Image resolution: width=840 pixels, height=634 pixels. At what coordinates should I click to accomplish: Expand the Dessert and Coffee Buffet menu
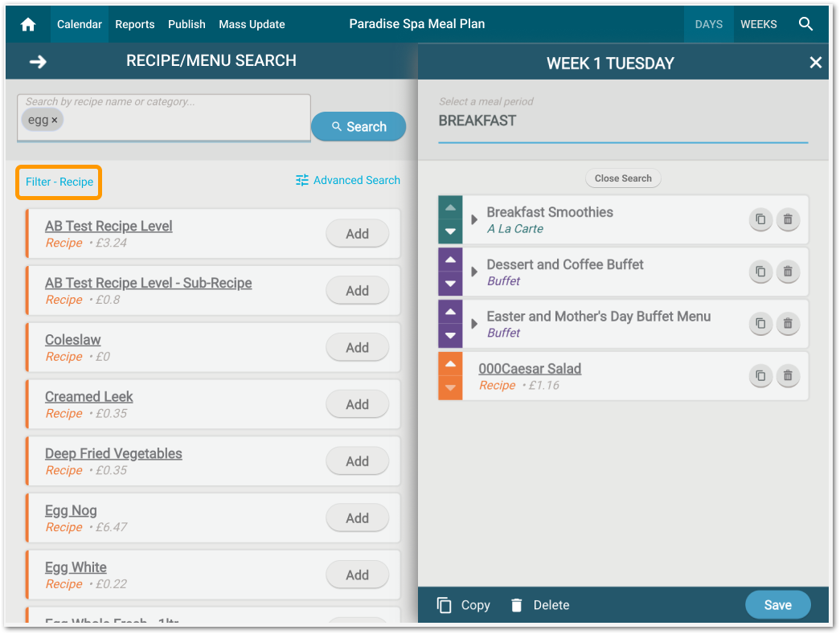point(474,272)
